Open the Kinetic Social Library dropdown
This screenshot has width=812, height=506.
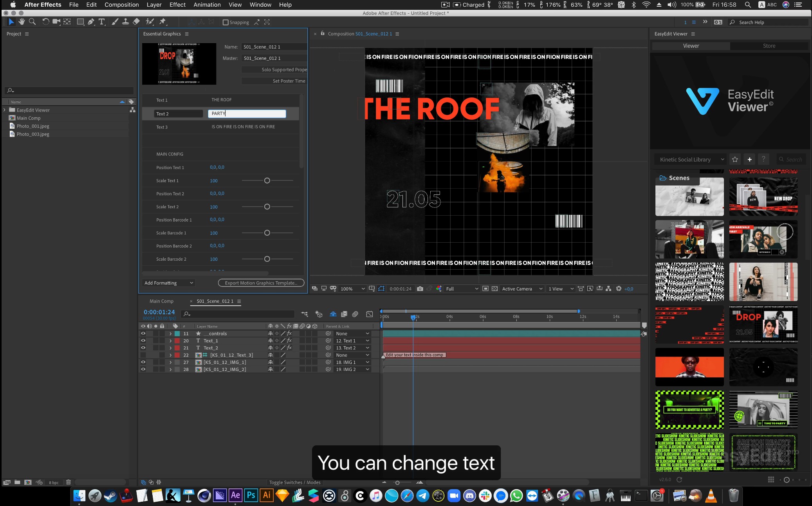pyautogui.click(x=692, y=159)
